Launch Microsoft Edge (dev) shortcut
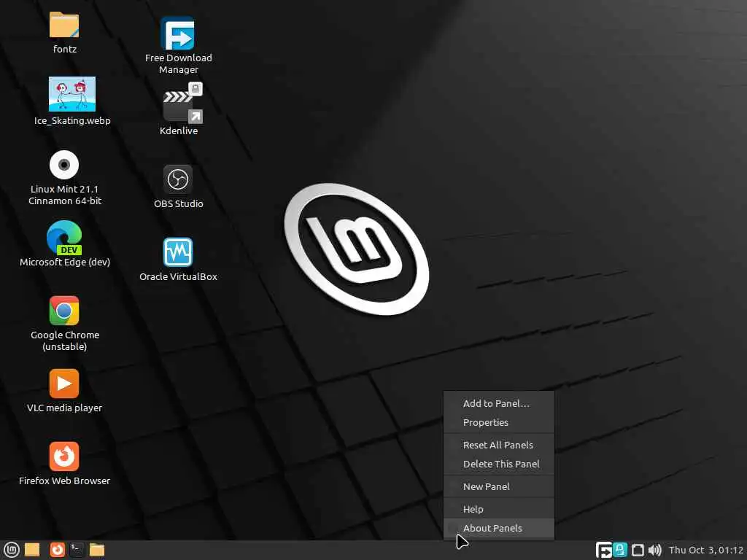Image resolution: width=747 pixels, height=560 pixels. tap(64, 238)
